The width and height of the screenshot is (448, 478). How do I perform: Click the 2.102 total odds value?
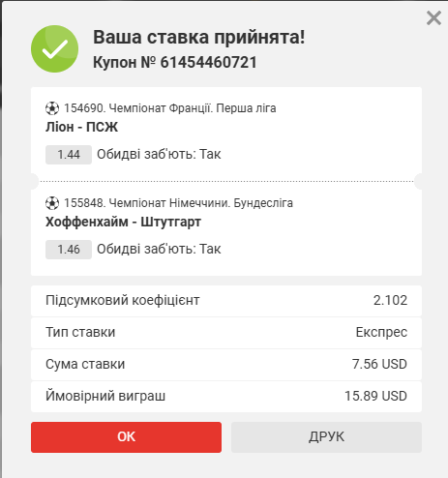(390, 301)
